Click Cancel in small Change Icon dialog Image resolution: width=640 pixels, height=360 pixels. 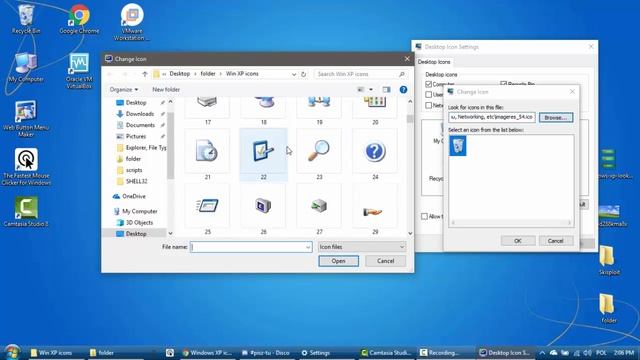556,241
